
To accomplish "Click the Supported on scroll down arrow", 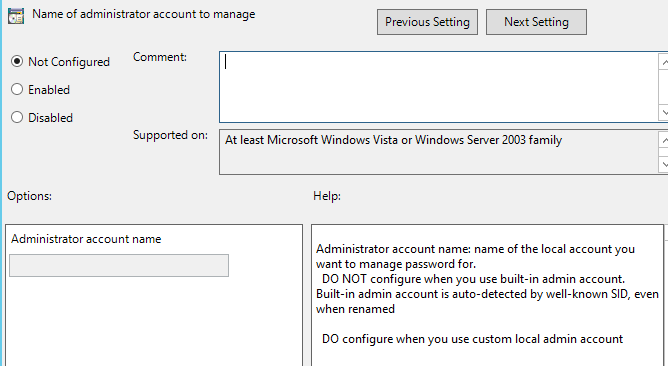I will [x=663, y=164].
